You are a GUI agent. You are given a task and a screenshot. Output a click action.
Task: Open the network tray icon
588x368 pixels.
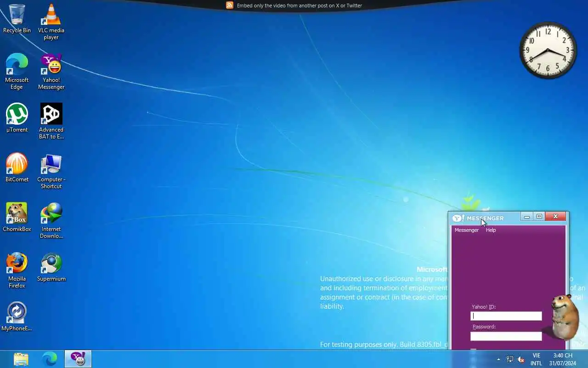[510, 359]
